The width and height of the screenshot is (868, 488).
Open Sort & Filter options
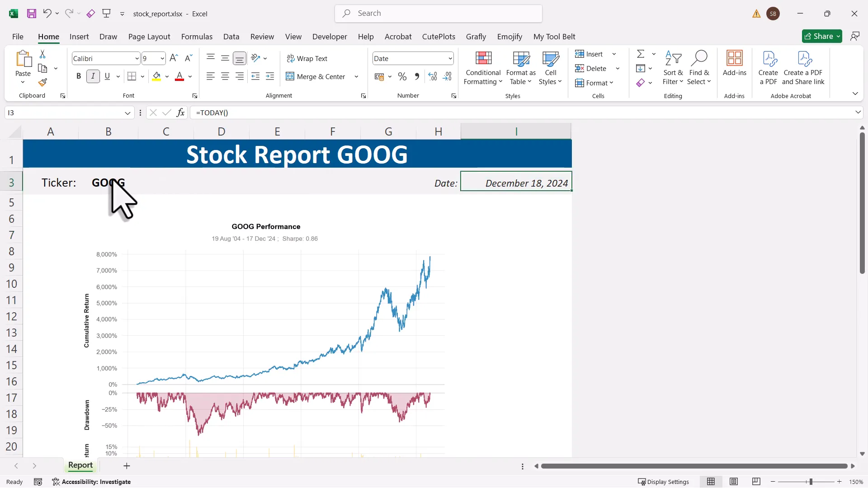[673, 68]
